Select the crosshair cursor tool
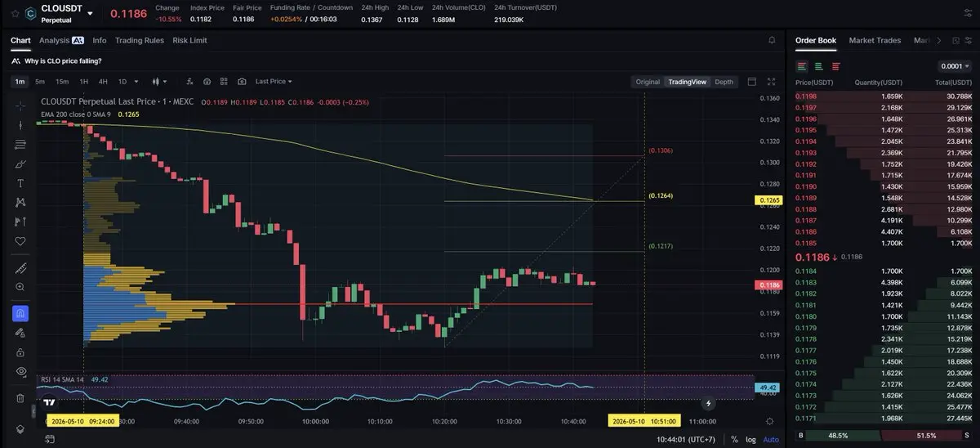The image size is (980, 448). 20,105
